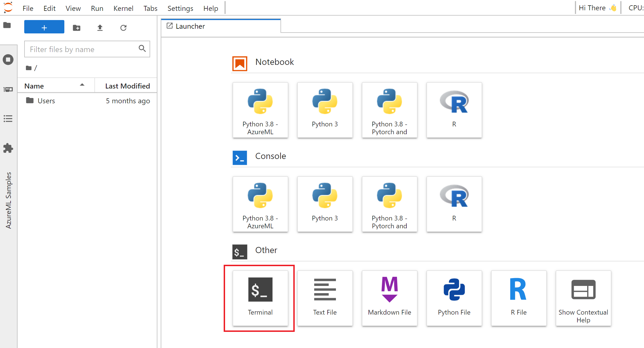The height and width of the screenshot is (348, 644).
Task: Open the Users folder
Action: (x=46, y=101)
